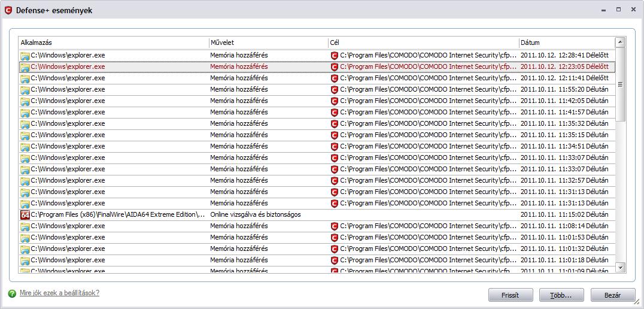Click the explorer icon in the 12:11:41 row

point(25,78)
